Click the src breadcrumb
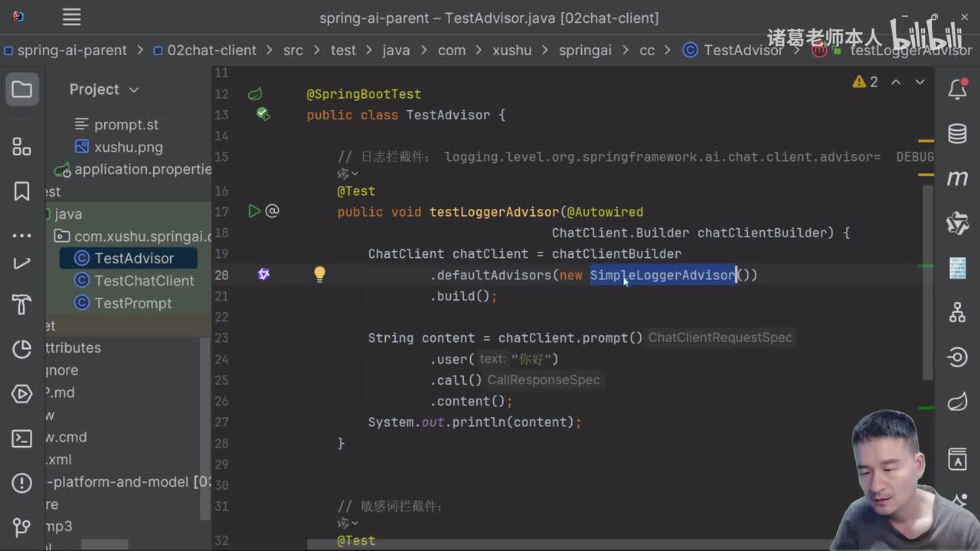The height and width of the screenshot is (551, 980). coord(293,51)
